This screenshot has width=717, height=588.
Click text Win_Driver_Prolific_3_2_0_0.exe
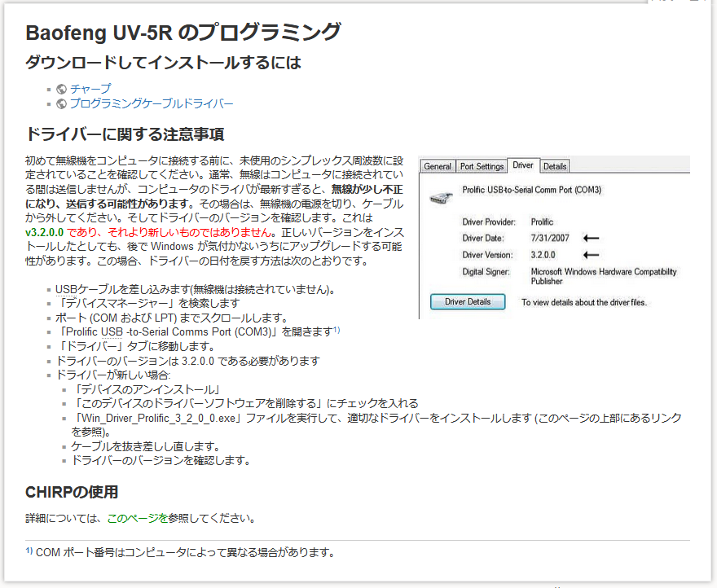tap(158, 418)
